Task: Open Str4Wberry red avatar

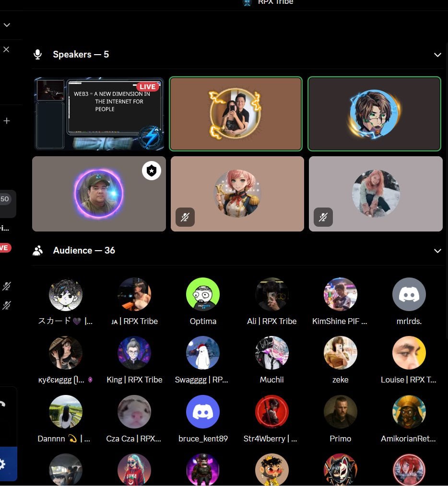Action: point(272,412)
